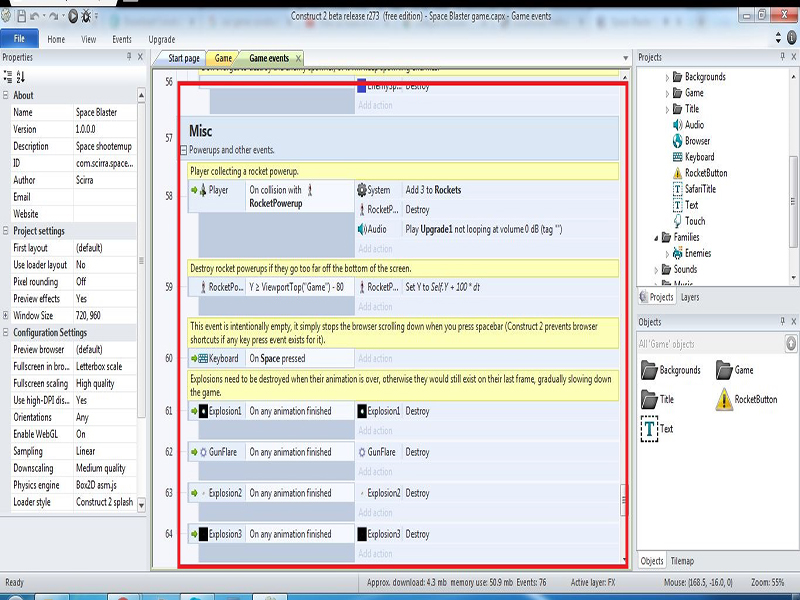Close the Game events tab
Image resolution: width=800 pixels, height=600 pixels.
[x=298, y=58]
